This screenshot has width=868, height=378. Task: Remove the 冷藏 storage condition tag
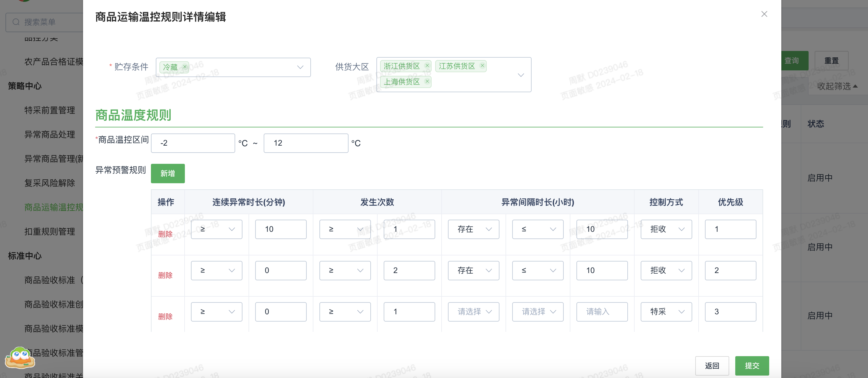point(185,67)
